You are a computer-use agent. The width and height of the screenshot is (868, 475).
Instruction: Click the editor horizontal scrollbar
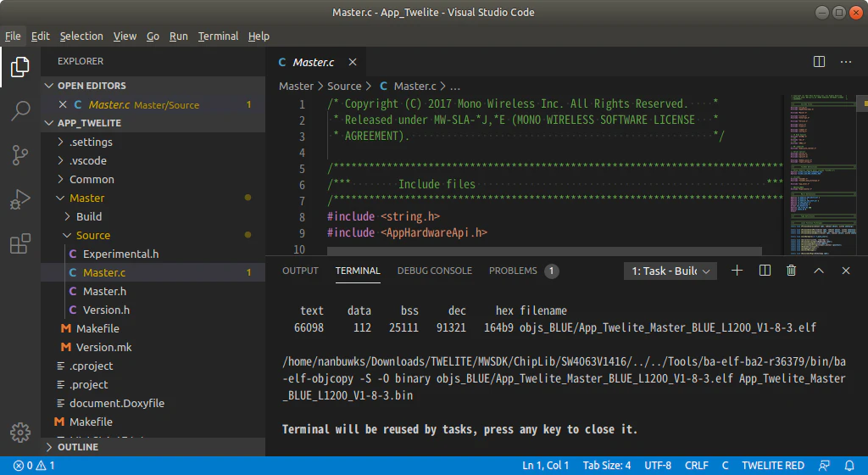point(544,251)
